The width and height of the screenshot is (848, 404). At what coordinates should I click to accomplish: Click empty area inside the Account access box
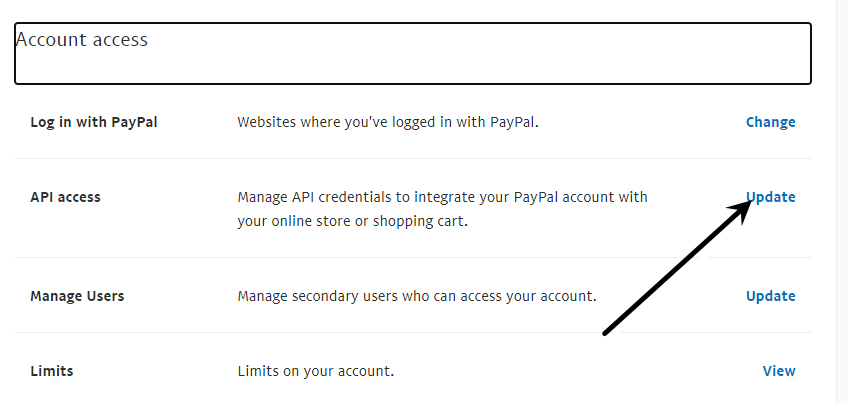(x=450, y=60)
